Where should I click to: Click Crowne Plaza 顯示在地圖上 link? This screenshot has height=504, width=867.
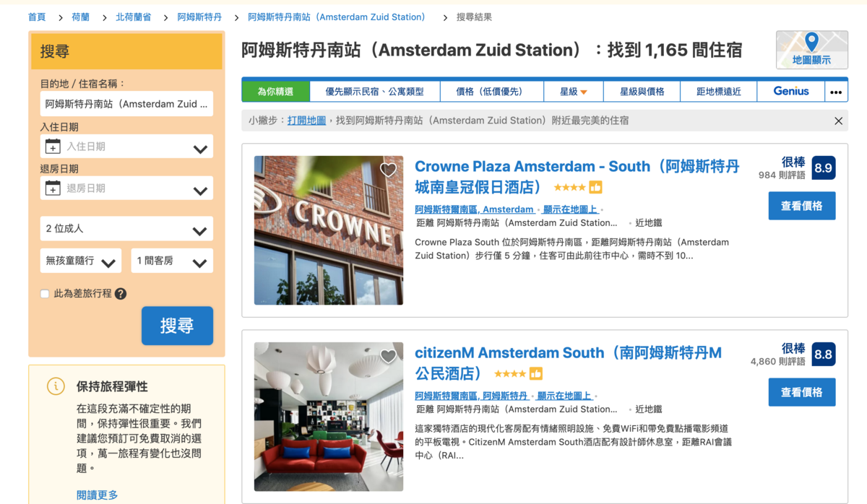570,209
